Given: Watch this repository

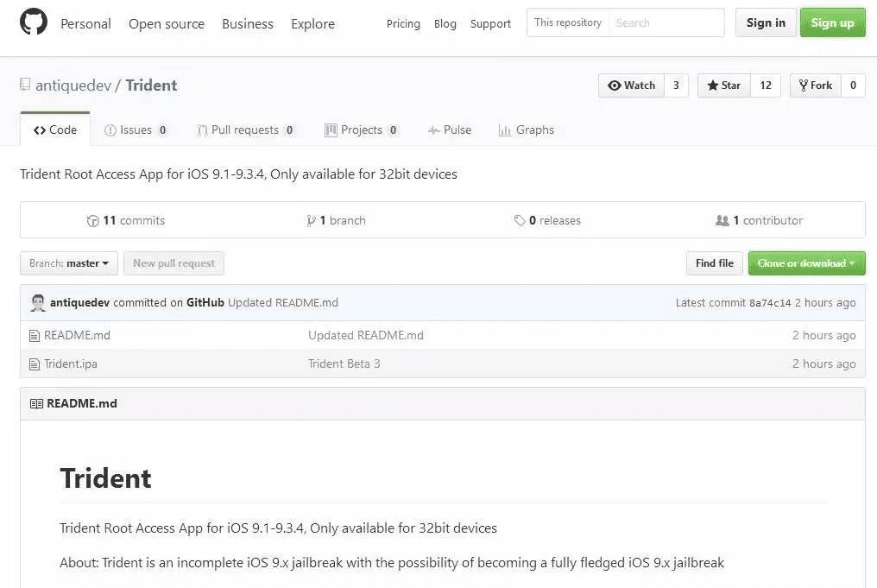Looking at the screenshot, I should coord(632,85).
